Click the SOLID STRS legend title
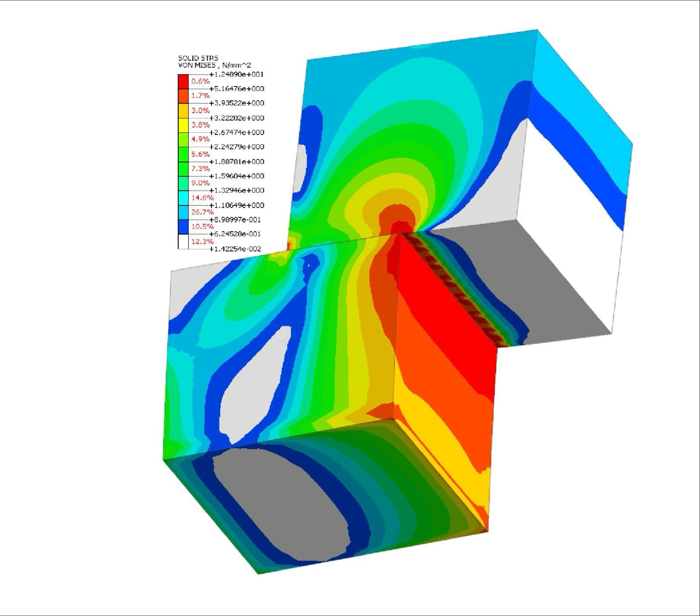This screenshot has height=616, width=700. coord(198,58)
